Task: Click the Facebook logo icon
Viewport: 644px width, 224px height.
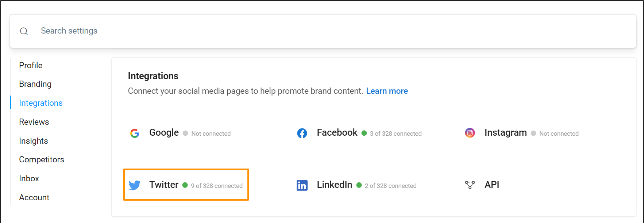Action: click(302, 133)
